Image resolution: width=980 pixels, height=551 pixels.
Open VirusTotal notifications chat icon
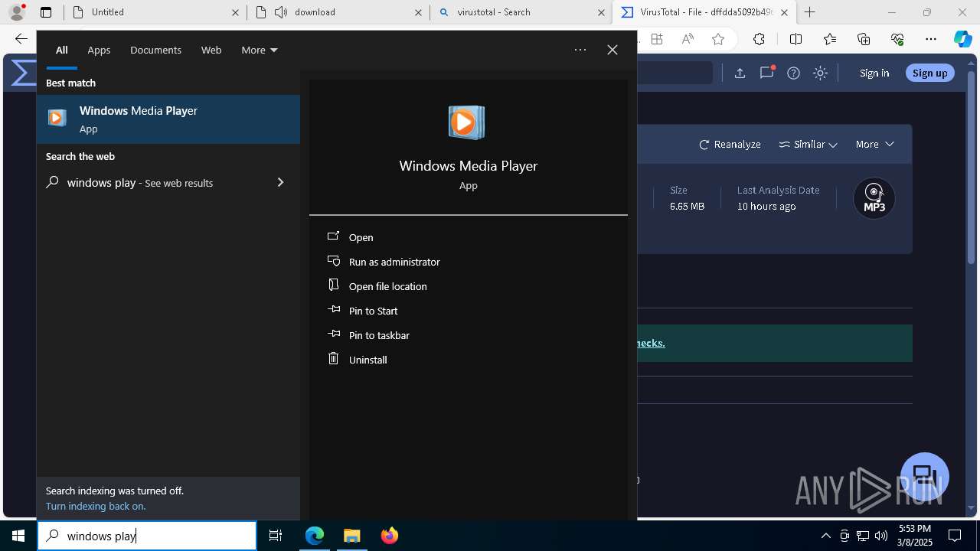pyautogui.click(x=766, y=73)
